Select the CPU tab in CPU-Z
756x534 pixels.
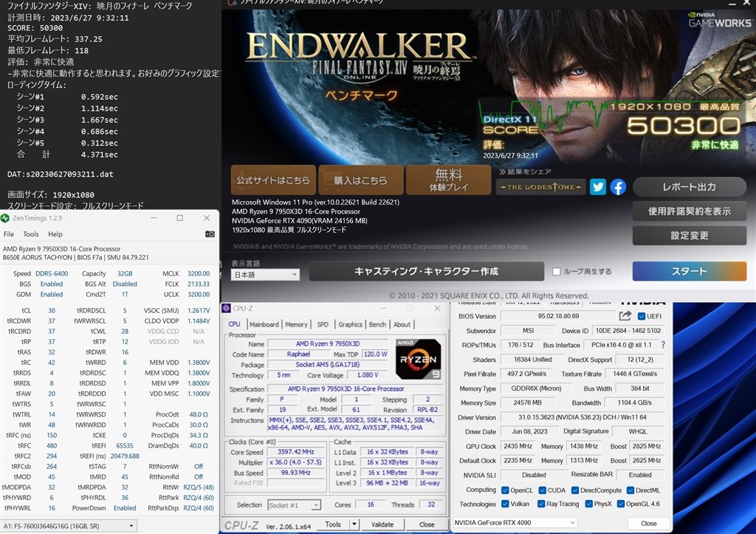pos(234,324)
